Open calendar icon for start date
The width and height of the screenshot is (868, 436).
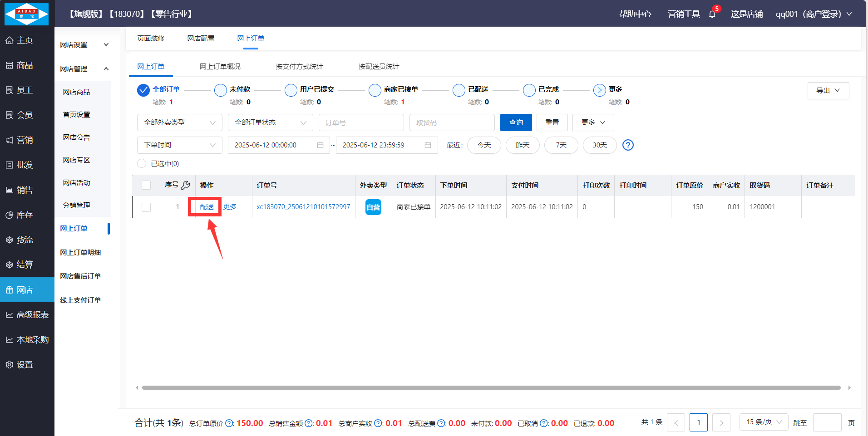[x=320, y=145]
